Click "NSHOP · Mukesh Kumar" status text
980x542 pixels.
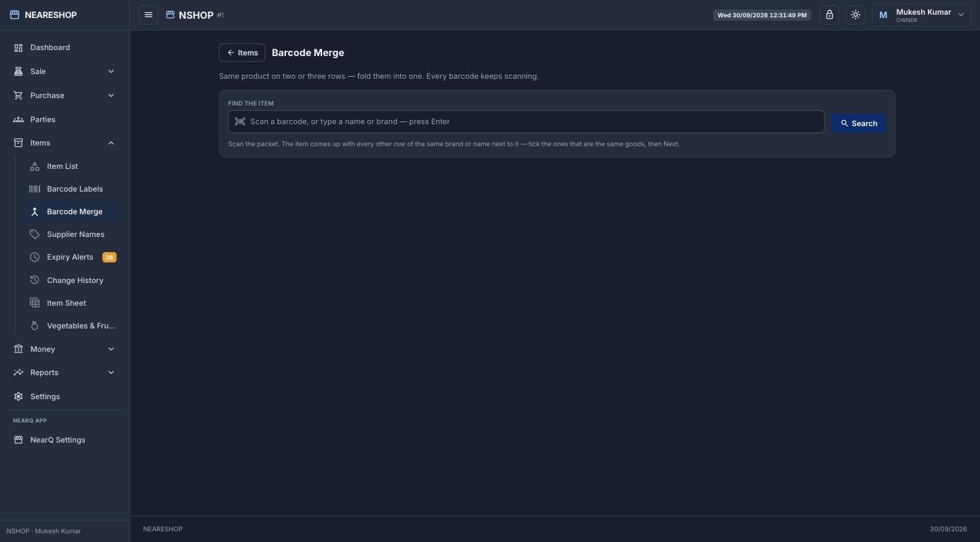[43, 531]
